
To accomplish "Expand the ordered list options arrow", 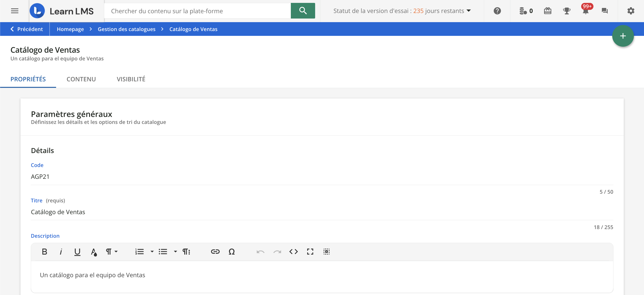I will click(152, 251).
